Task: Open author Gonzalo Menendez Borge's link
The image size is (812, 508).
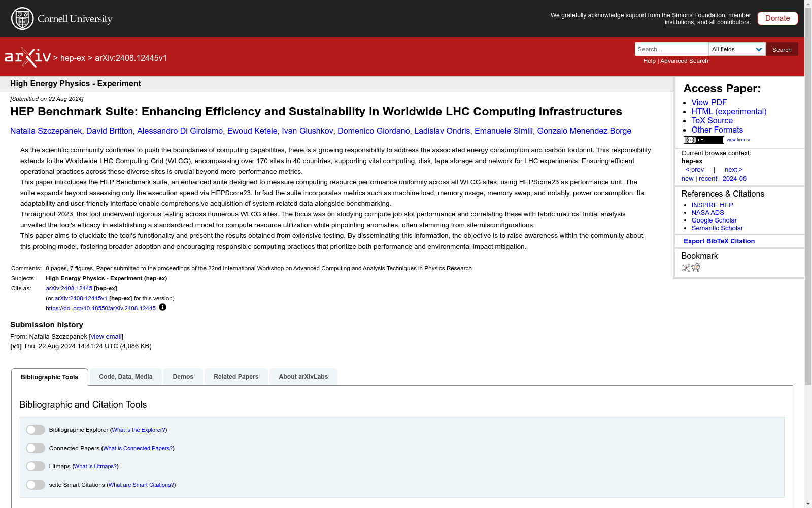Action: point(584,131)
